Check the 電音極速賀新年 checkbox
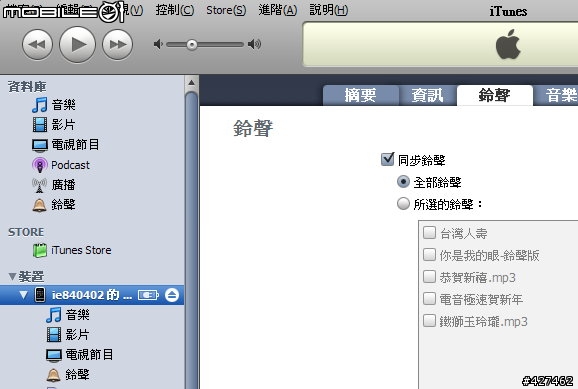The image size is (578, 389). [429, 299]
